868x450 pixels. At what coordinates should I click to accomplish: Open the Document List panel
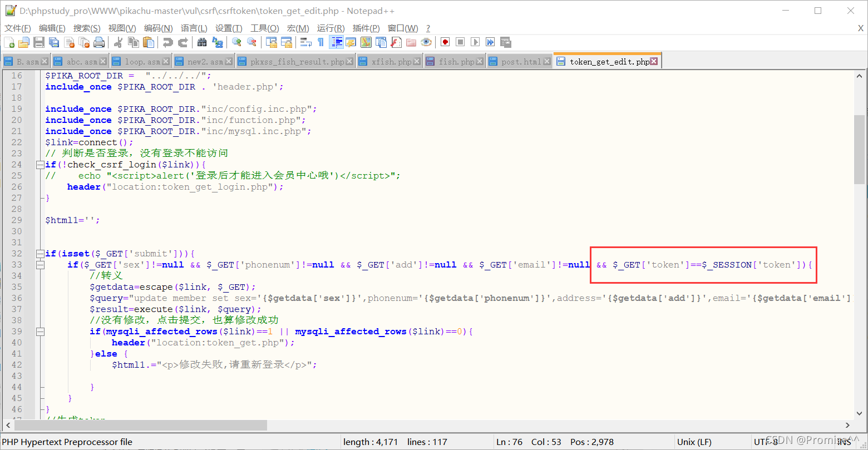click(381, 42)
